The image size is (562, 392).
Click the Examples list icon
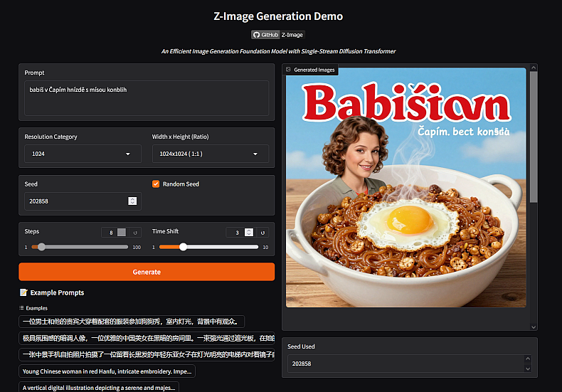click(x=21, y=308)
